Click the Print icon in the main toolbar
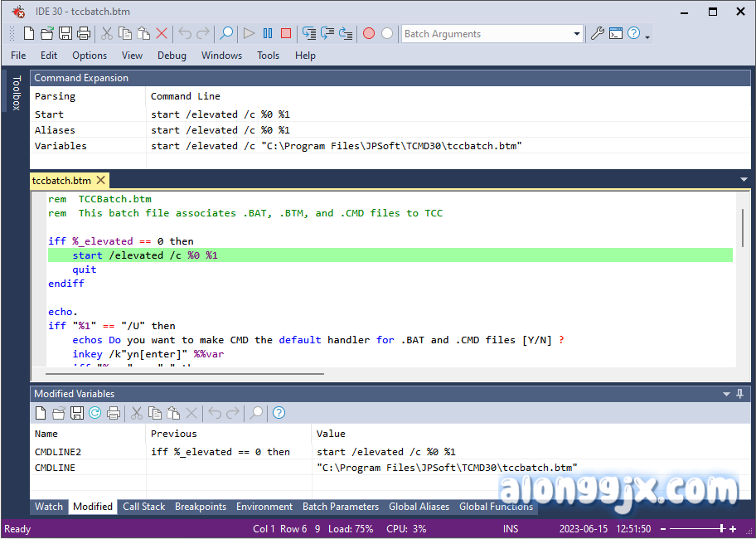Image resolution: width=756 pixels, height=539 pixels. tap(84, 34)
